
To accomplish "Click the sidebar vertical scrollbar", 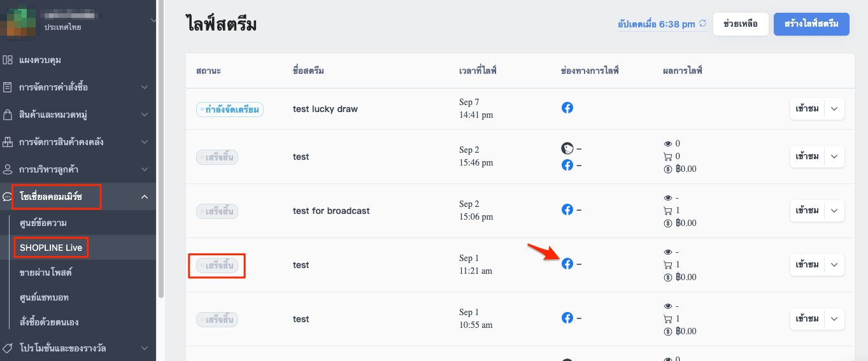I will tap(161, 149).
